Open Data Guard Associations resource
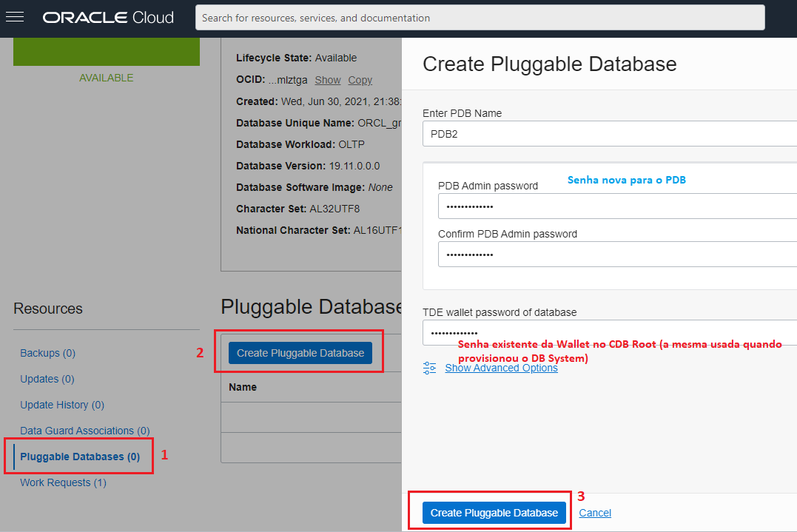The height and width of the screenshot is (532, 797). 84,431
